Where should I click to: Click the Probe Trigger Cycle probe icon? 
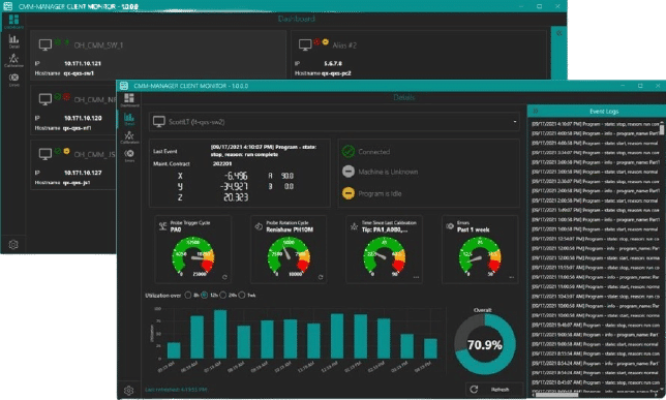pos(163,226)
